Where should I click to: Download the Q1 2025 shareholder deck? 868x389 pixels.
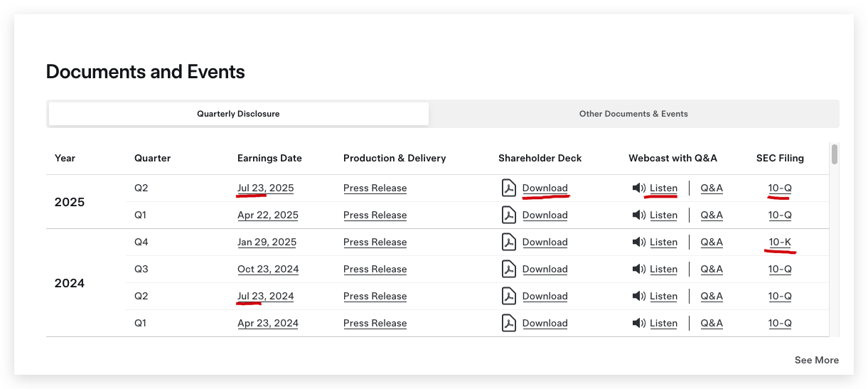[545, 215]
